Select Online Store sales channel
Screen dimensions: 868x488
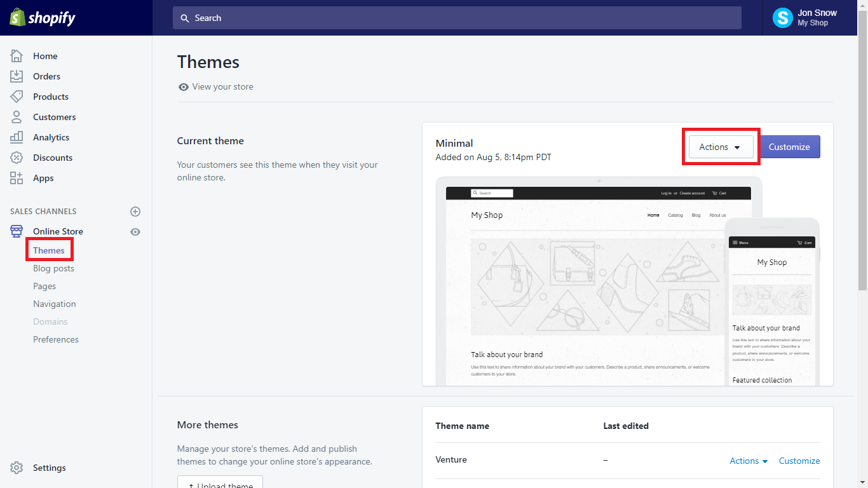point(58,231)
